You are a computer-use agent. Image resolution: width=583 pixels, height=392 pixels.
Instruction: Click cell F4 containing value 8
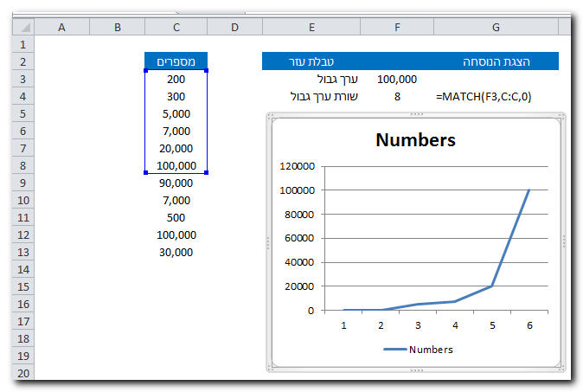click(397, 96)
